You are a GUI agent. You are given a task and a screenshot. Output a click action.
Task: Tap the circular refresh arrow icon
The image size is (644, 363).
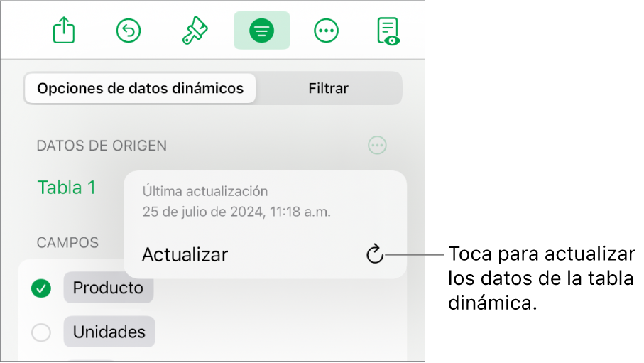point(375,254)
